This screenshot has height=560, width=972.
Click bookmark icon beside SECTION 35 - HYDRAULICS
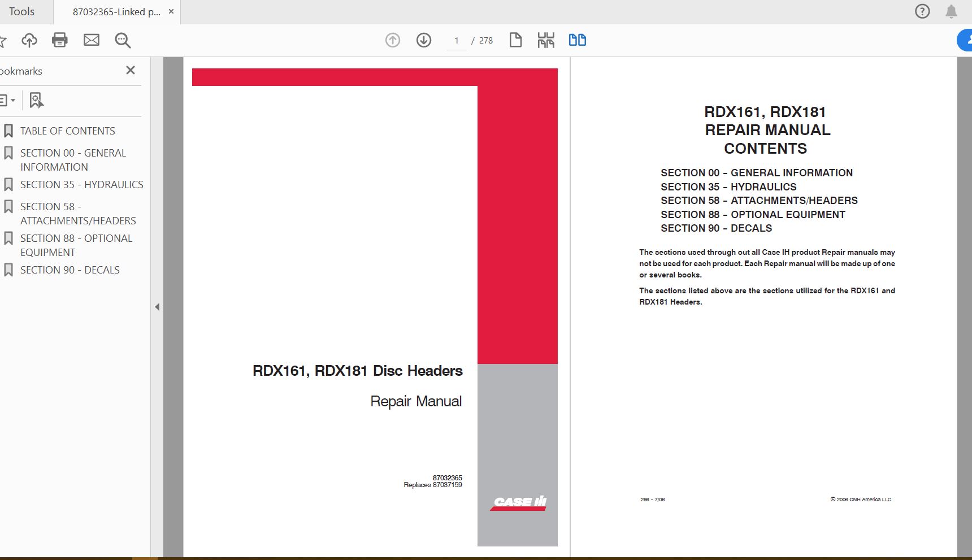point(8,185)
